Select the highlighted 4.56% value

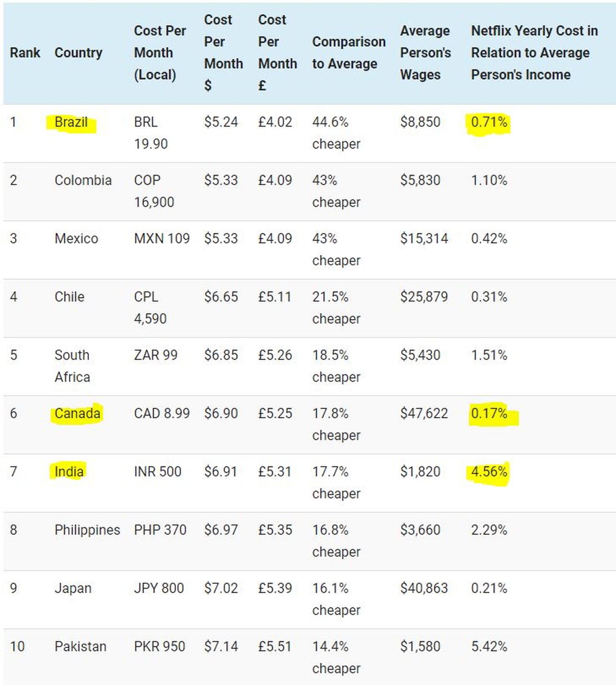(489, 471)
